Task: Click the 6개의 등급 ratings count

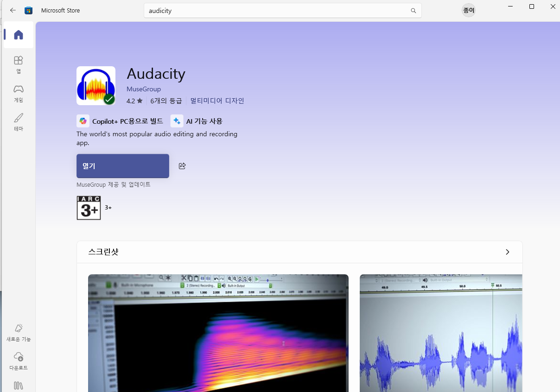Action: click(166, 101)
